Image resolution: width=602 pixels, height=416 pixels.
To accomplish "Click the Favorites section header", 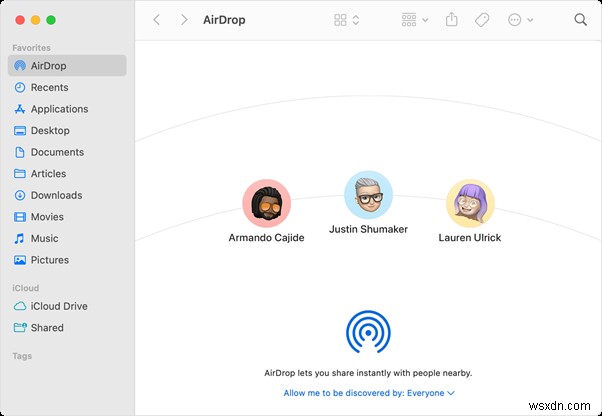I will point(31,48).
